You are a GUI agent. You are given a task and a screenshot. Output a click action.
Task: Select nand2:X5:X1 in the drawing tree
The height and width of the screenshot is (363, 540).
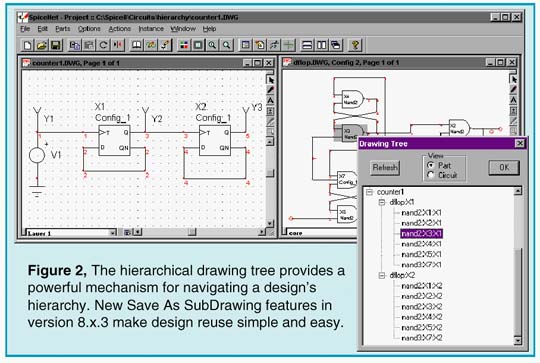(x=422, y=255)
